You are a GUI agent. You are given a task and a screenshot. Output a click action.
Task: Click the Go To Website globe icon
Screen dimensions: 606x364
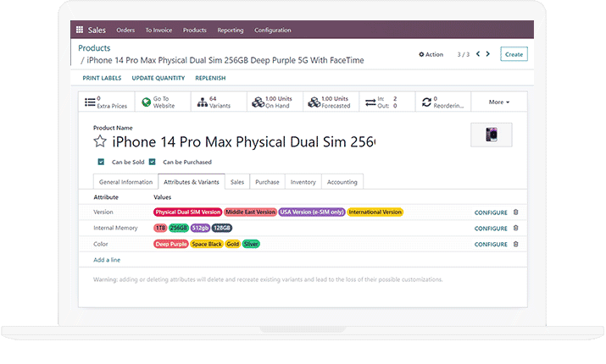tap(147, 102)
